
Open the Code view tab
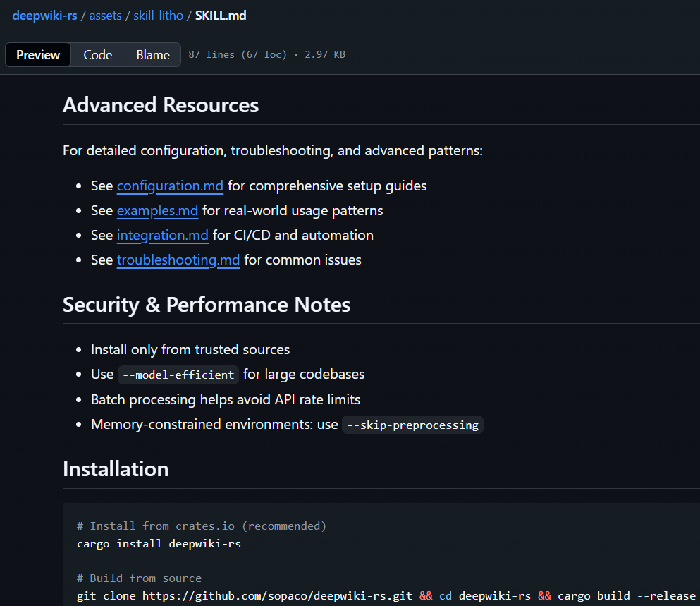coord(97,55)
